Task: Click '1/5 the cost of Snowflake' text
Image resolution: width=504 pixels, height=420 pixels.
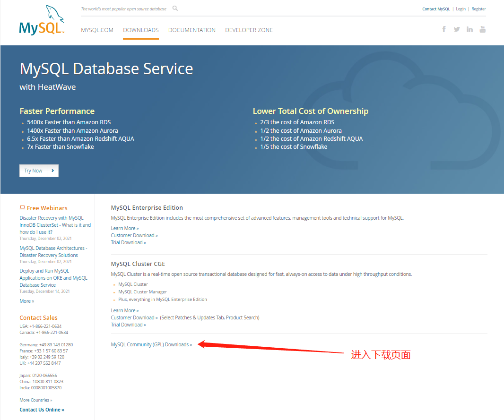Action: click(x=294, y=147)
